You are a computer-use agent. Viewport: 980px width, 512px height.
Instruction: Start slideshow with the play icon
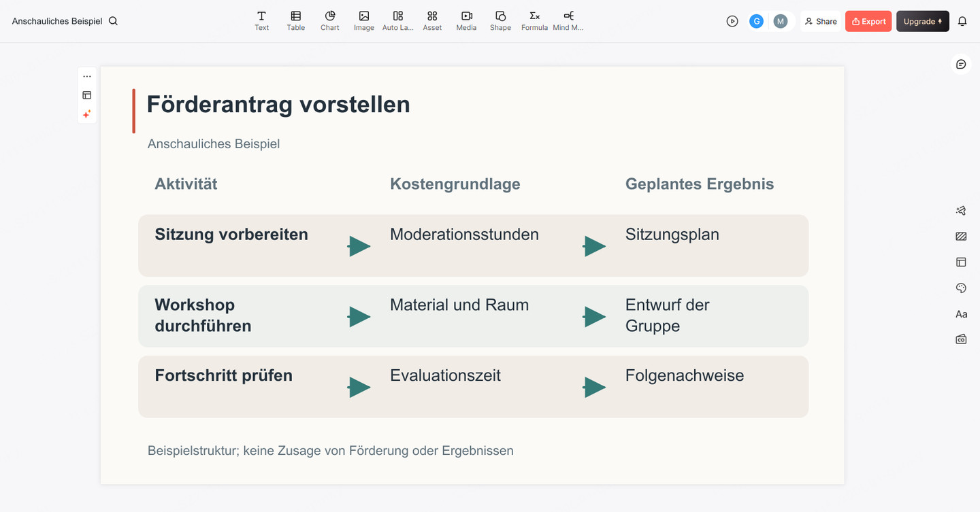(x=732, y=21)
